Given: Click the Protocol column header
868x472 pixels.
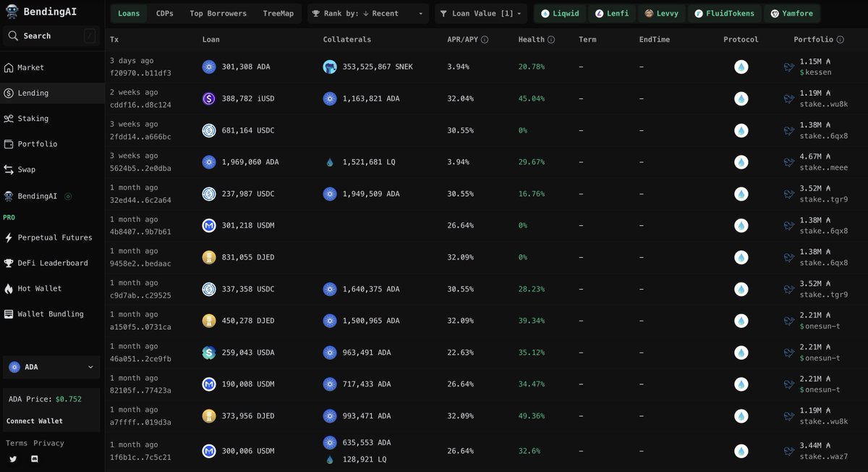Looking at the screenshot, I should point(741,40).
